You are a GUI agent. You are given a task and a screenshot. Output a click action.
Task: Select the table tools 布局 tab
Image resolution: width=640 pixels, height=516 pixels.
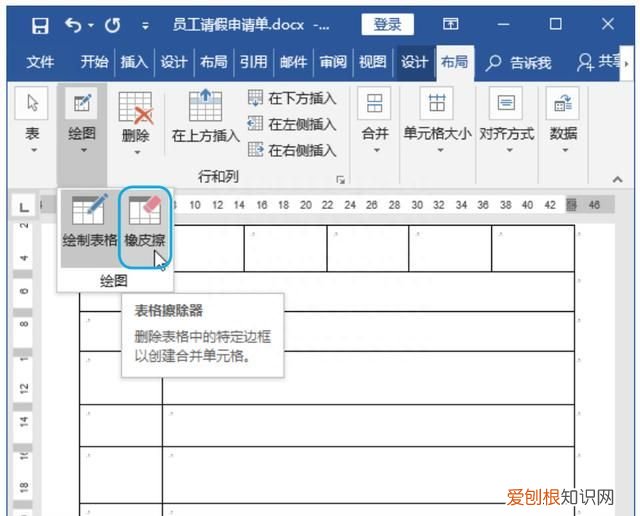tap(454, 62)
